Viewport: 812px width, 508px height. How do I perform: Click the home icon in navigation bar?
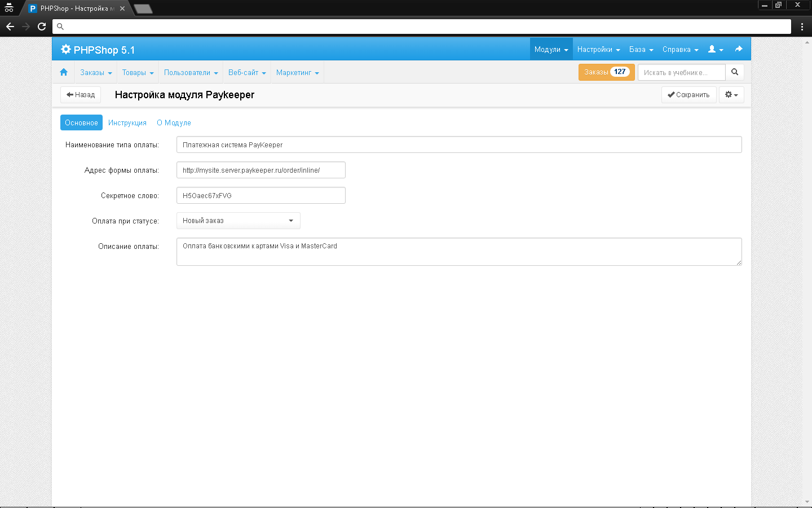pyautogui.click(x=64, y=72)
